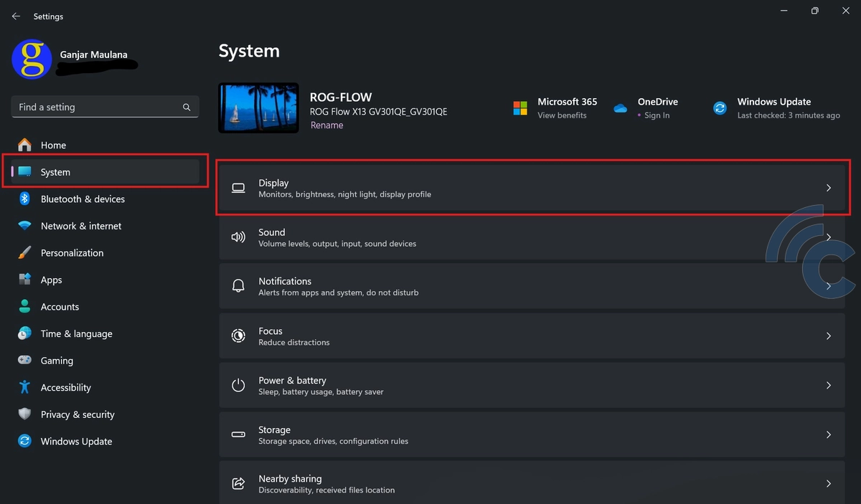Expand Focus settings chevron
This screenshot has height=504, width=861.
click(x=828, y=336)
